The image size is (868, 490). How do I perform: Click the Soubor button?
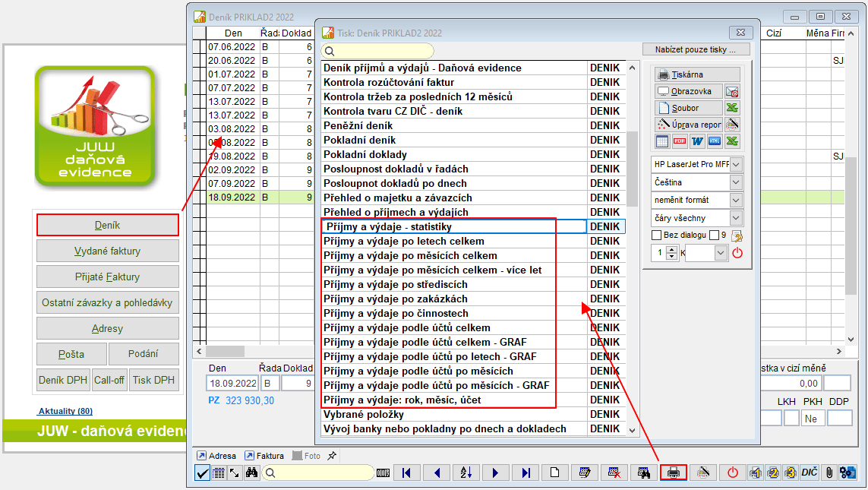tap(689, 108)
